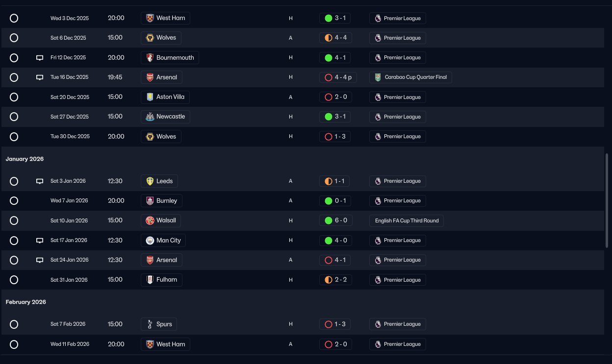Click the TV icon beside Tue 16 Dec 2025
This screenshot has width=612, height=364.
40,77
